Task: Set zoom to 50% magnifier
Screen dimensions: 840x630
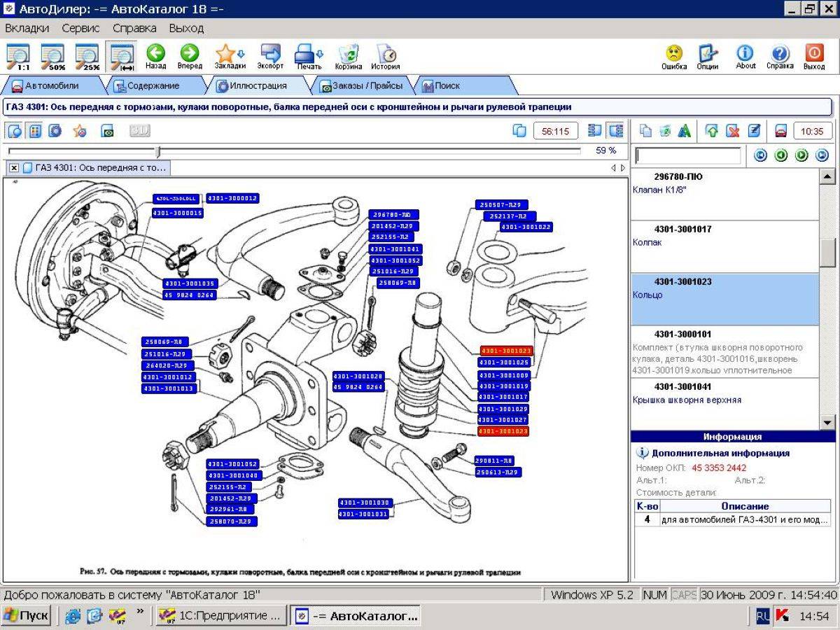Action: coord(52,57)
